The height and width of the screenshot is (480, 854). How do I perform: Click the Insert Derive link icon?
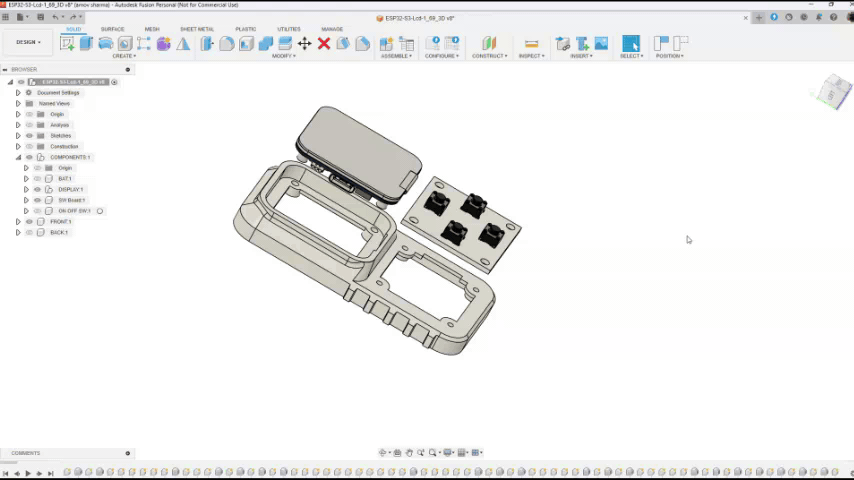[x=563, y=44]
